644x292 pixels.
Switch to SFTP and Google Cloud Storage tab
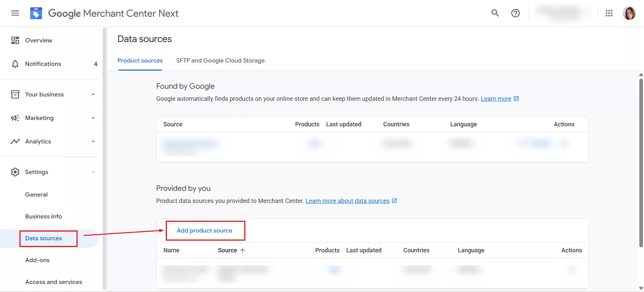pyautogui.click(x=220, y=60)
